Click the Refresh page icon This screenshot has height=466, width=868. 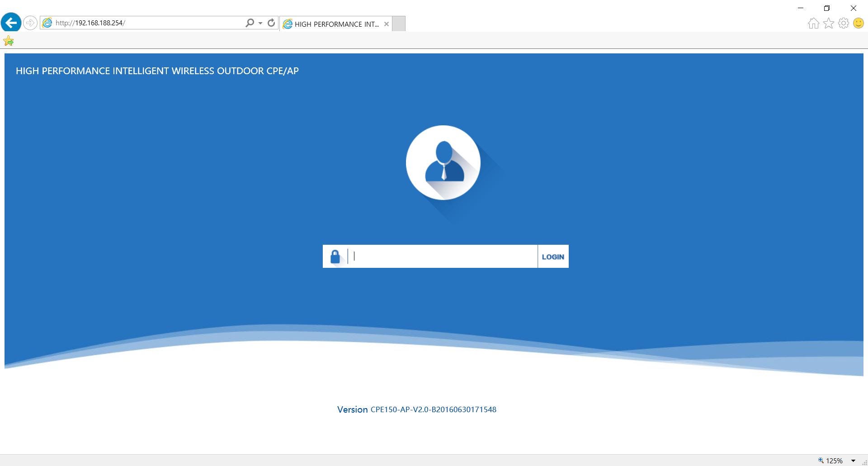(271, 23)
